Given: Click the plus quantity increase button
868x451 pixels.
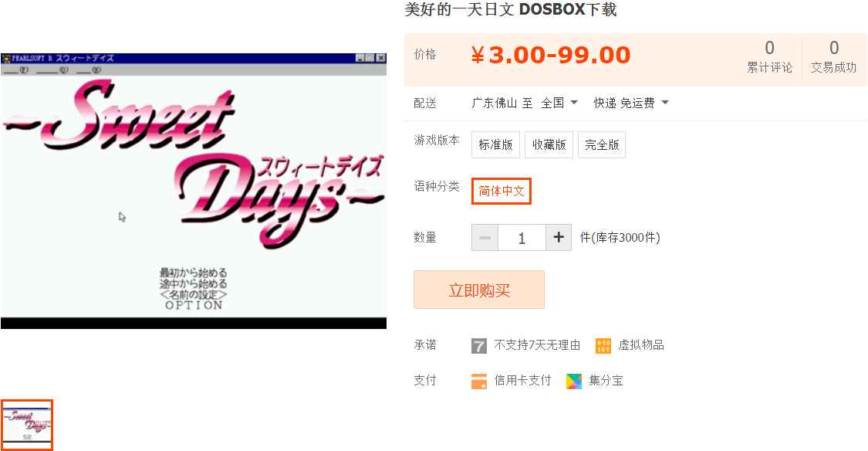Looking at the screenshot, I should [559, 238].
